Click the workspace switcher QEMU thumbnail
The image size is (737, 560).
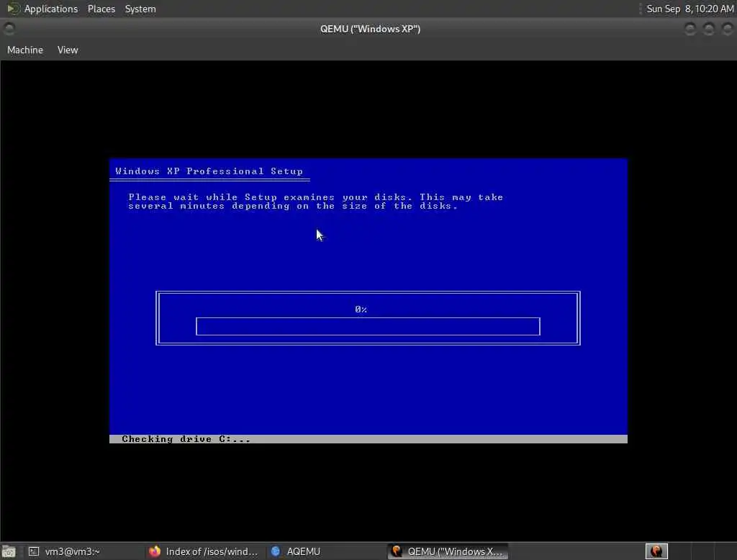(x=656, y=551)
